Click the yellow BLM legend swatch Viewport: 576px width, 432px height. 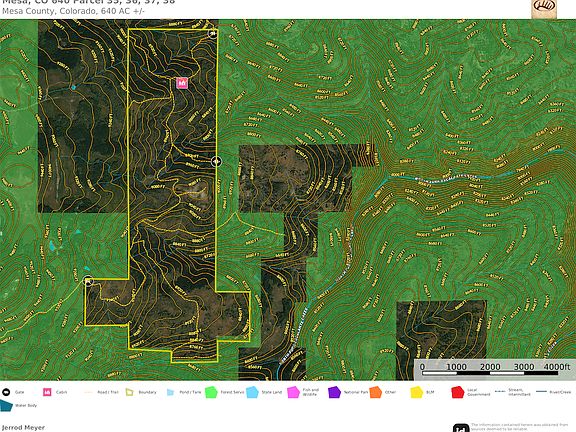click(x=417, y=392)
